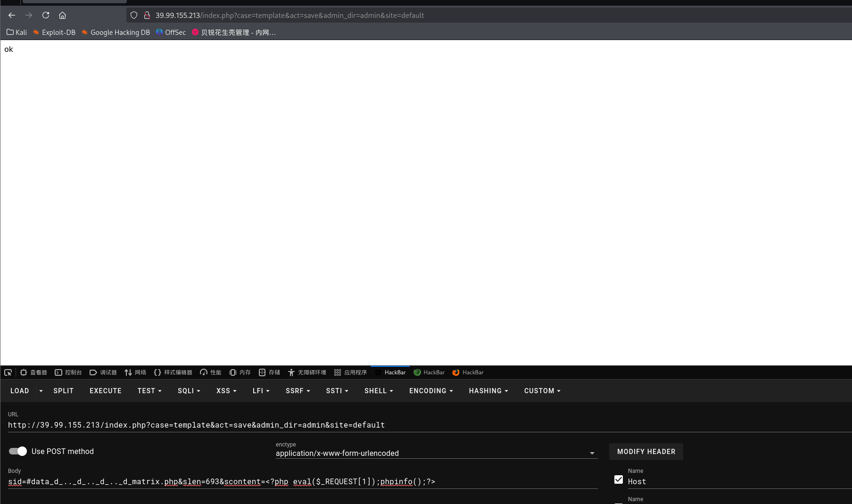The image size is (852, 504).
Task: Switch to the 存储 storage tab
Action: (x=269, y=372)
